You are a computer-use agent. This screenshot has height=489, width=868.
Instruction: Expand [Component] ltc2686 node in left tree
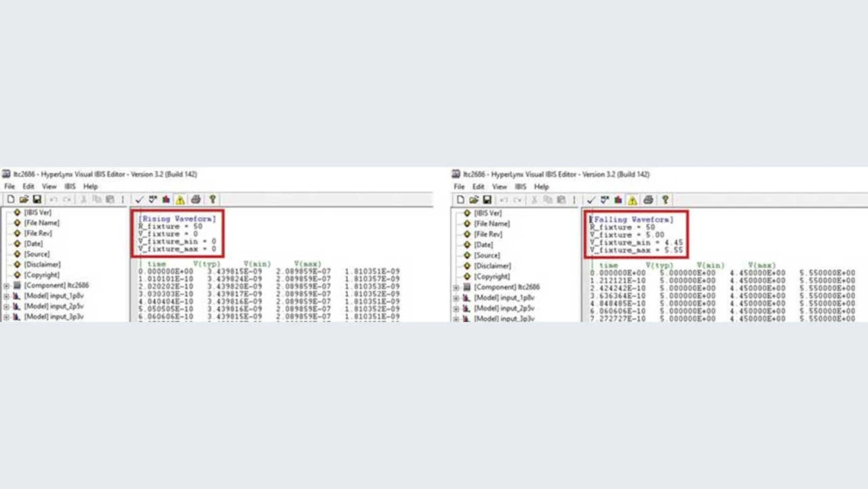(x=6, y=286)
